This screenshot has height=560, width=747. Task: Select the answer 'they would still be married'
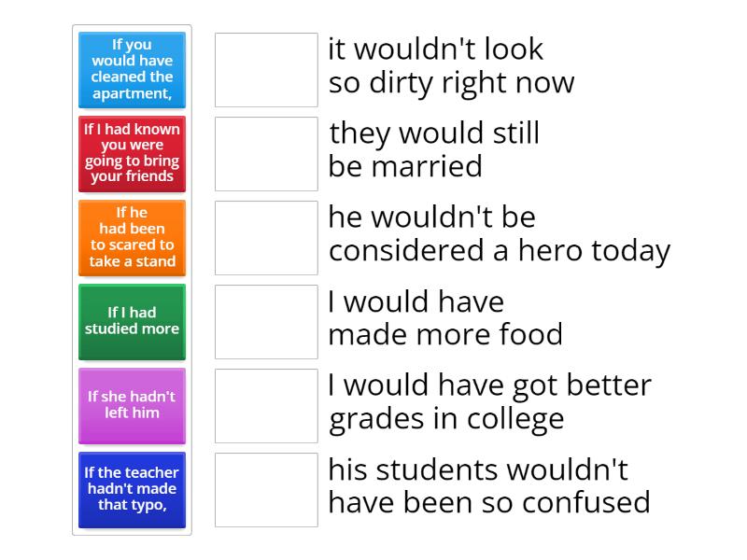(x=434, y=149)
